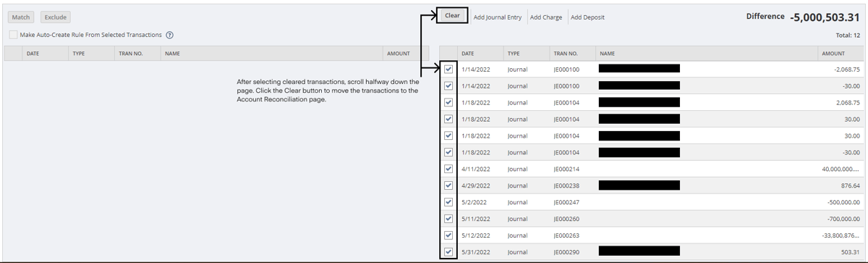The height and width of the screenshot is (263, 868).
Task: Click the Exclude button
Action: (x=56, y=17)
